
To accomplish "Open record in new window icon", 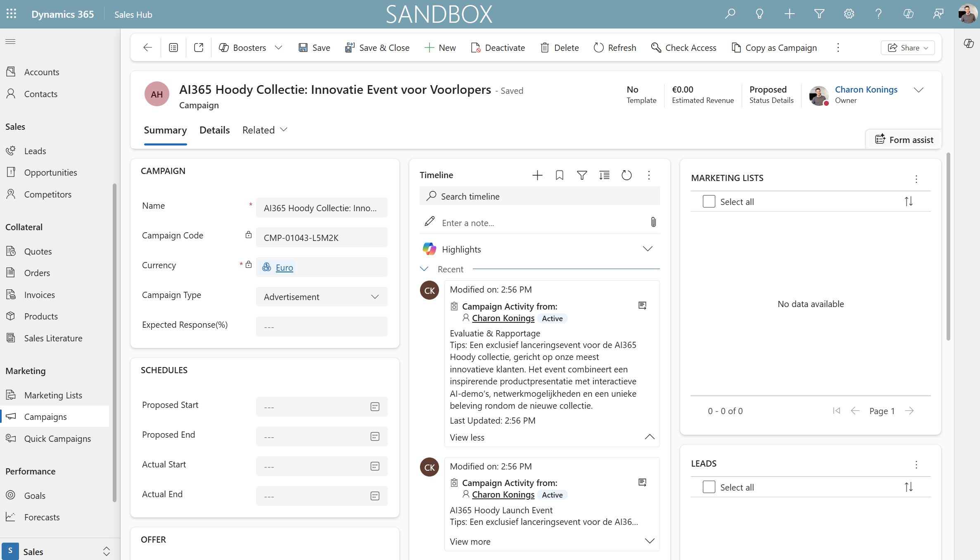I will coord(199,48).
